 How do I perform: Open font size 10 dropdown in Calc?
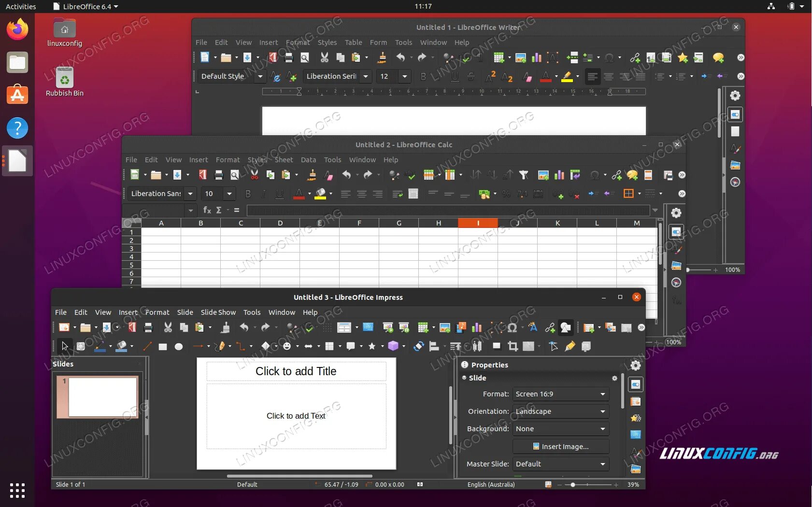tap(229, 194)
